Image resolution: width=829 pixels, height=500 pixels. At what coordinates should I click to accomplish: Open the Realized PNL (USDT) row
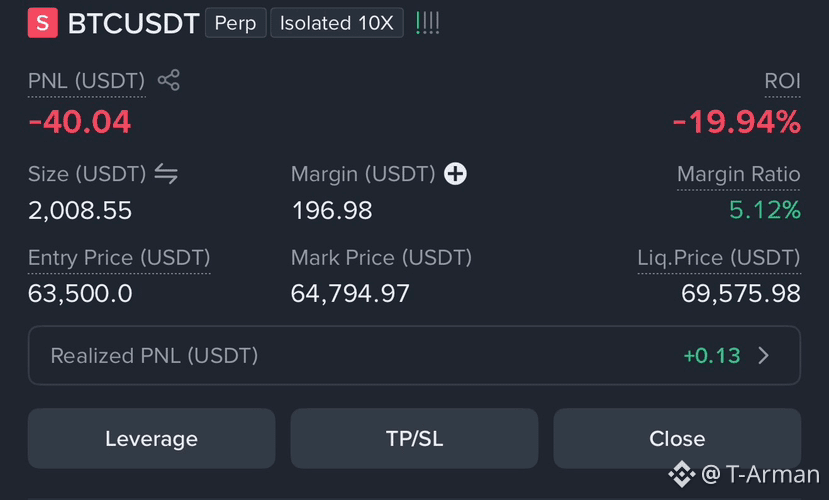tap(414, 355)
